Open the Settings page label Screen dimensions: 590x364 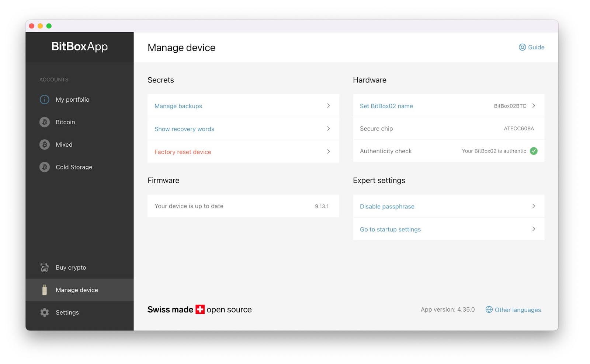[x=67, y=312]
